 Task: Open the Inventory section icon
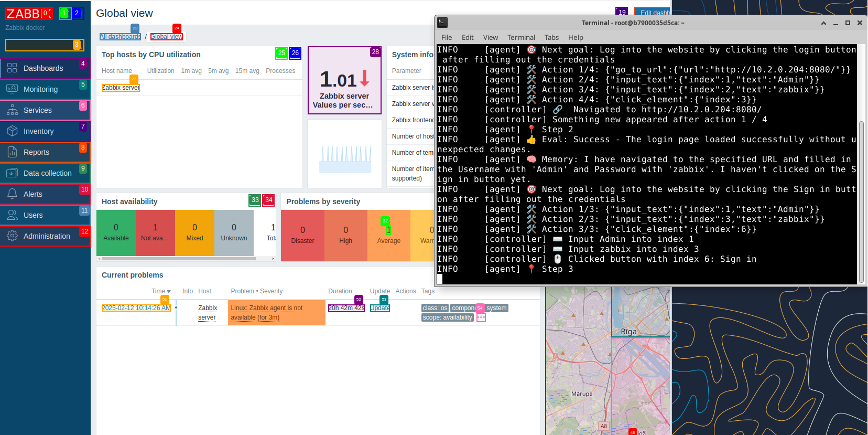12,131
